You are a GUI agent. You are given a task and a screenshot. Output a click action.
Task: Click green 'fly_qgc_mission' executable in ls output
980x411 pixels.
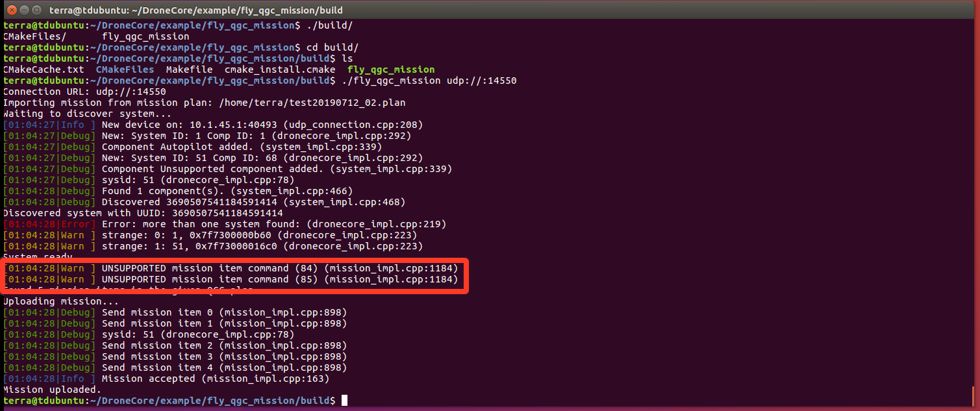pyautogui.click(x=391, y=69)
